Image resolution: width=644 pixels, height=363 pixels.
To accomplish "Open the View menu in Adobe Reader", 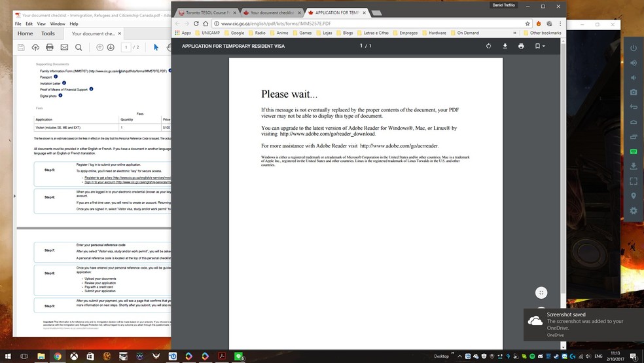I will click(41, 24).
